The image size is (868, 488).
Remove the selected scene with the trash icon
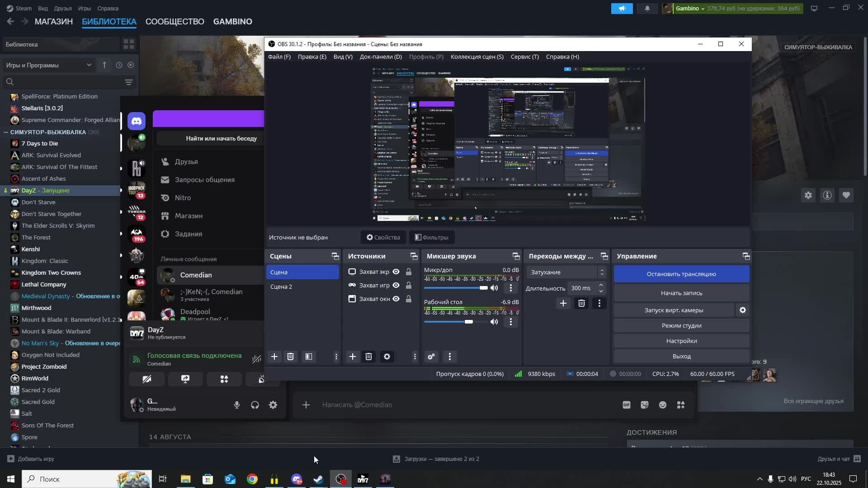291,357
